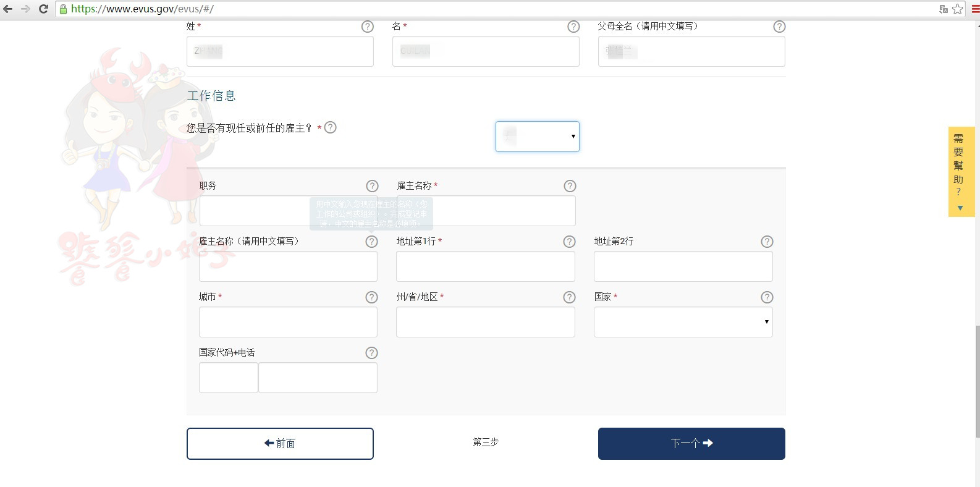Click the 地址第1行 input field
The image size is (980, 487).
pos(486,266)
